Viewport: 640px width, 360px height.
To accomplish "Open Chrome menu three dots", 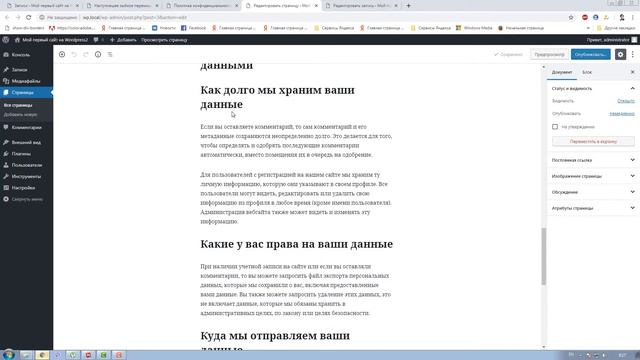I will pos(633,17).
